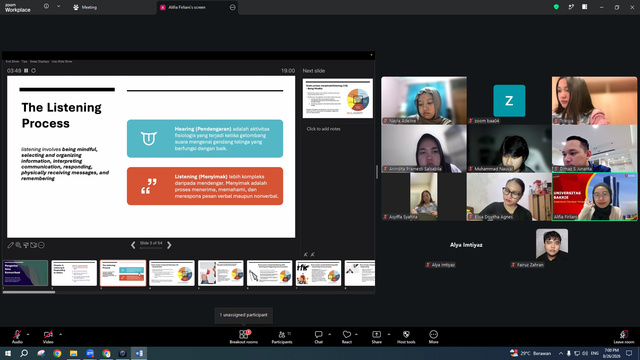Select the colorful first slide thumbnail
This screenshot has height=360, width=640.
[x=25, y=273]
